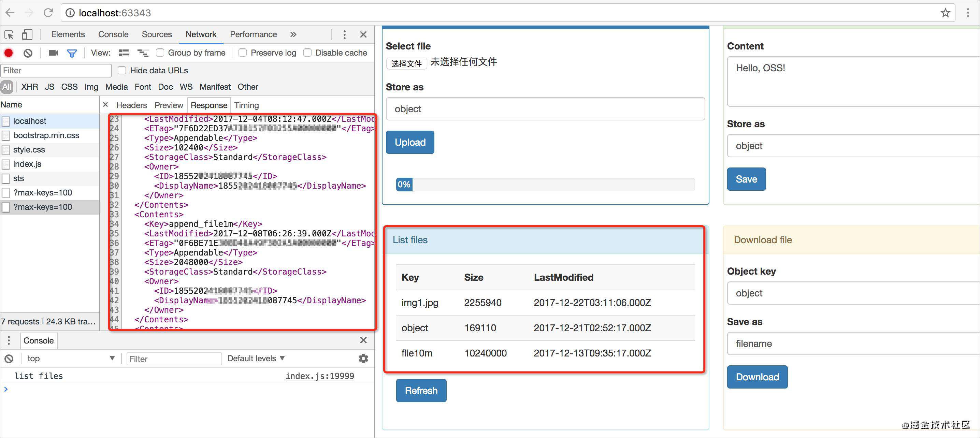Image resolution: width=980 pixels, height=438 pixels.
Task: Click the Save button
Action: coord(746,179)
